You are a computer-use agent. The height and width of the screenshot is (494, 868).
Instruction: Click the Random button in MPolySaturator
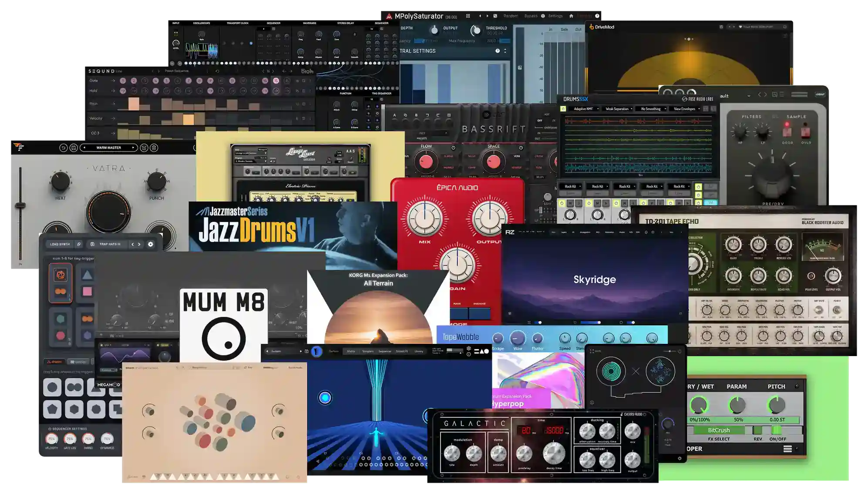[x=511, y=16]
